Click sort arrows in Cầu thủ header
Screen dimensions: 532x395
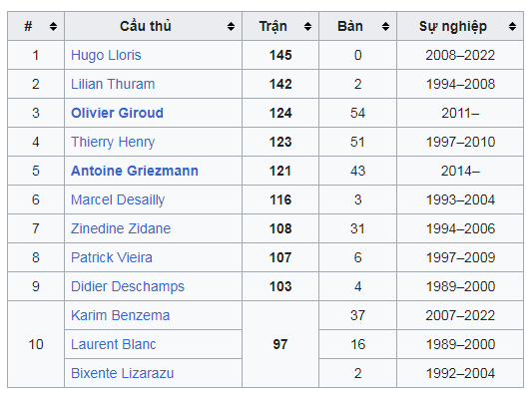[x=231, y=26]
